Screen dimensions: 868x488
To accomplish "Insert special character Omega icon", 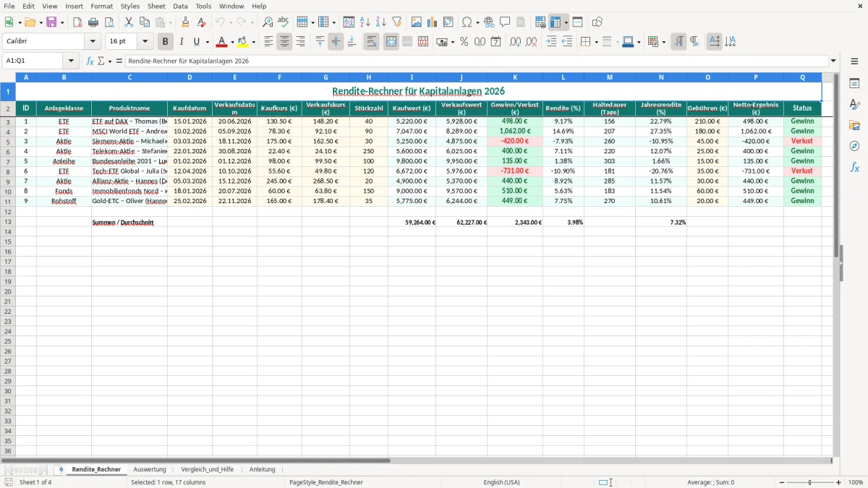I will click(x=467, y=22).
